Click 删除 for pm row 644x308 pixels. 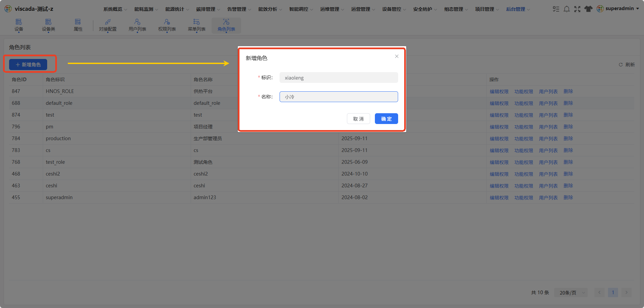click(568, 127)
